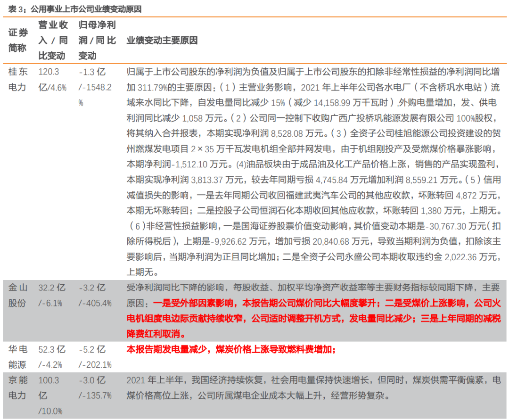
Task: Click the 华电能源 company name cell
Action: 18,357
